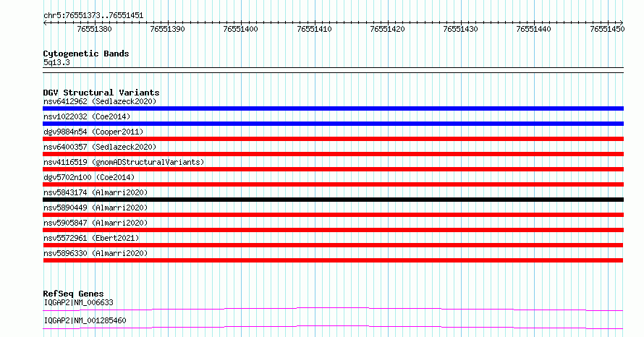Select ruler tick label 76551410
The width and height of the screenshot is (644, 337).
314,29
